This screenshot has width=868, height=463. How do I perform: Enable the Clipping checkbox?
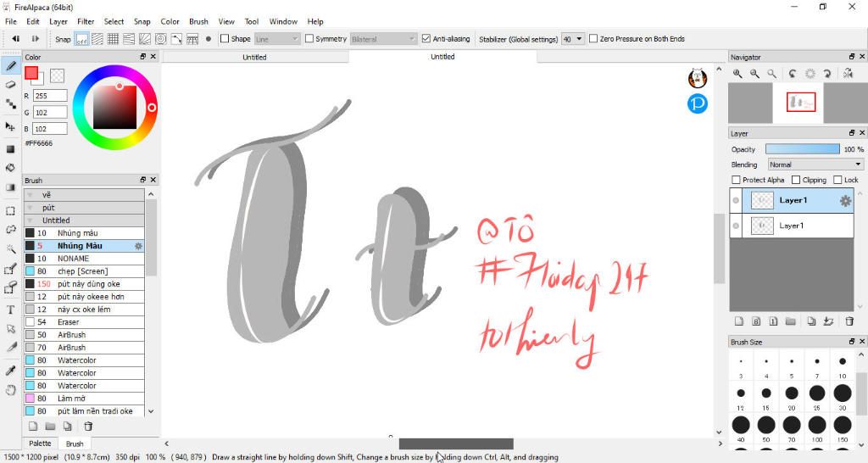(x=796, y=180)
